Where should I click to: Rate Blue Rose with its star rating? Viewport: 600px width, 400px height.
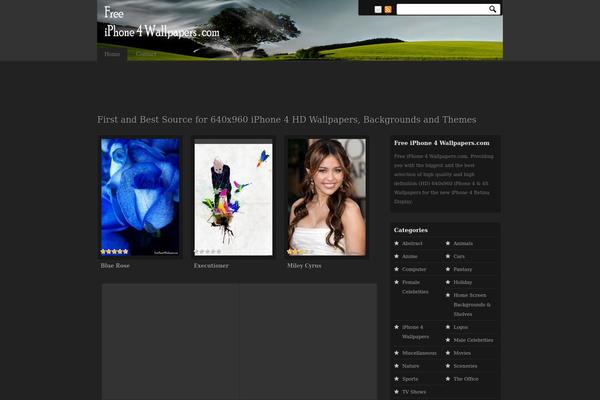point(114,251)
